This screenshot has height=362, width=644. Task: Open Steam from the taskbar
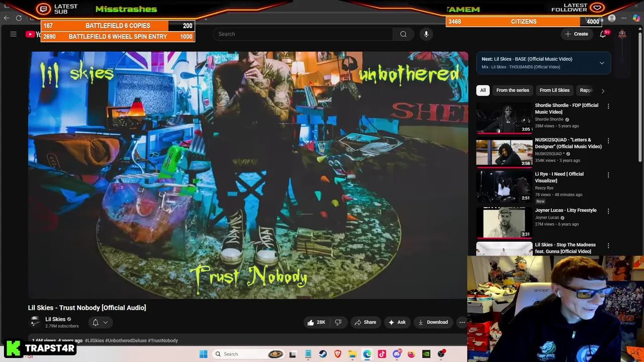point(323,354)
